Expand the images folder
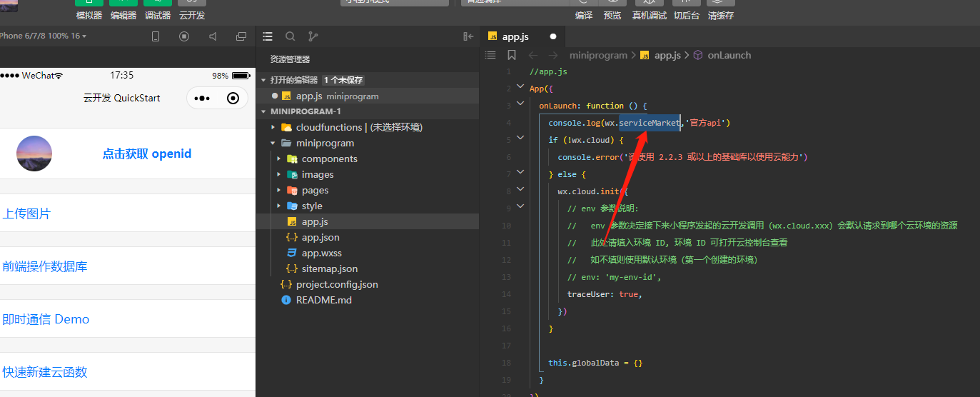Viewport: 980px width, 397px height. coord(279,174)
